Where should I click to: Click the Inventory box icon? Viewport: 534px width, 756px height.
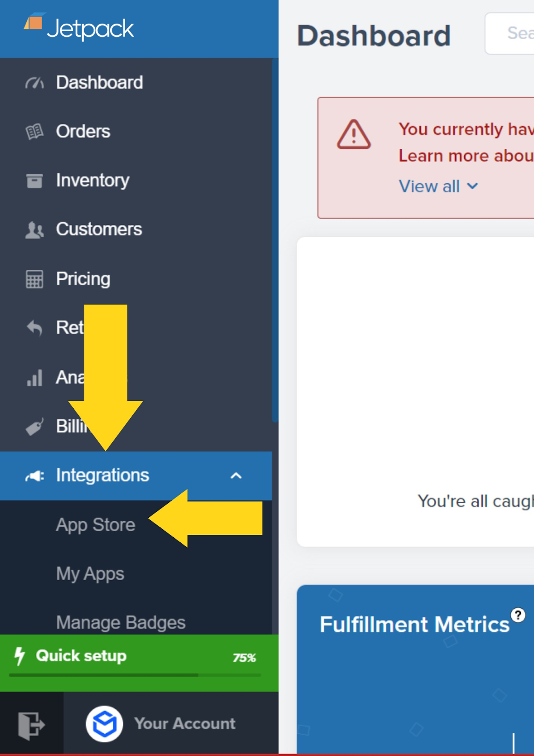34,180
